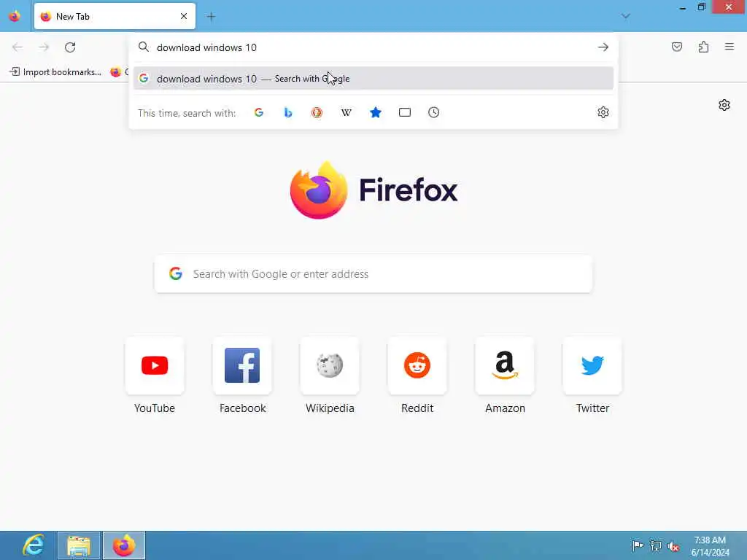Open search settings gear in dropdown
The width and height of the screenshot is (747, 560).
[x=603, y=112]
